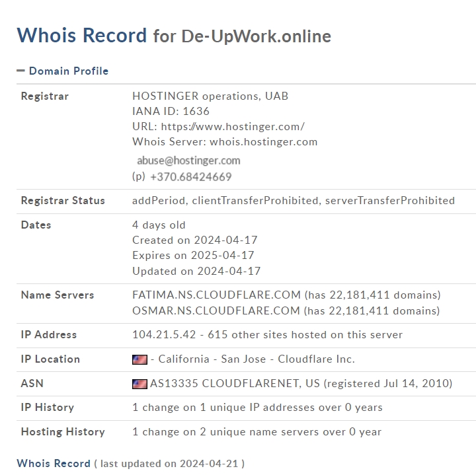Select HOSTINGER operations, UAB registrar text

[x=210, y=96]
